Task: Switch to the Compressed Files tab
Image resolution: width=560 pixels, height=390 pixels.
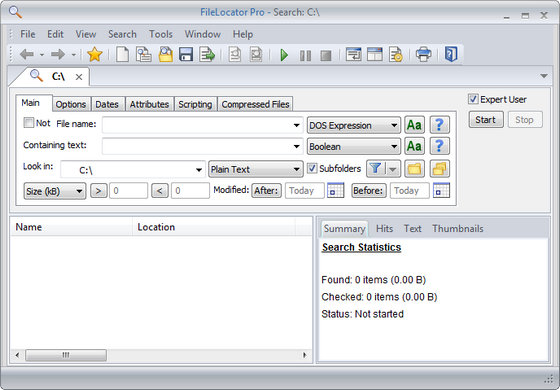Action: click(x=255, y=104)
